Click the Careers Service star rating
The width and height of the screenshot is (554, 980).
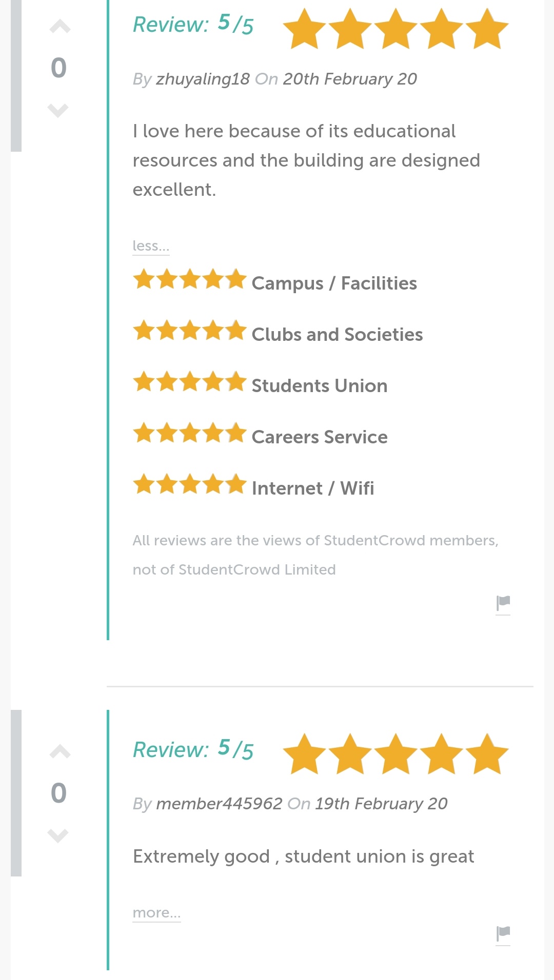pos(190,434)
